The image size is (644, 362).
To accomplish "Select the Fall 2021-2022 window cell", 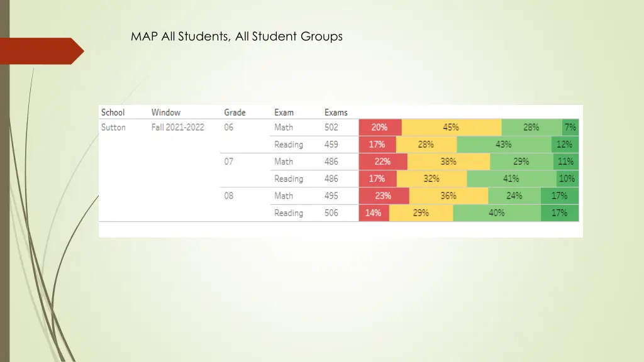I will (178, 128).
